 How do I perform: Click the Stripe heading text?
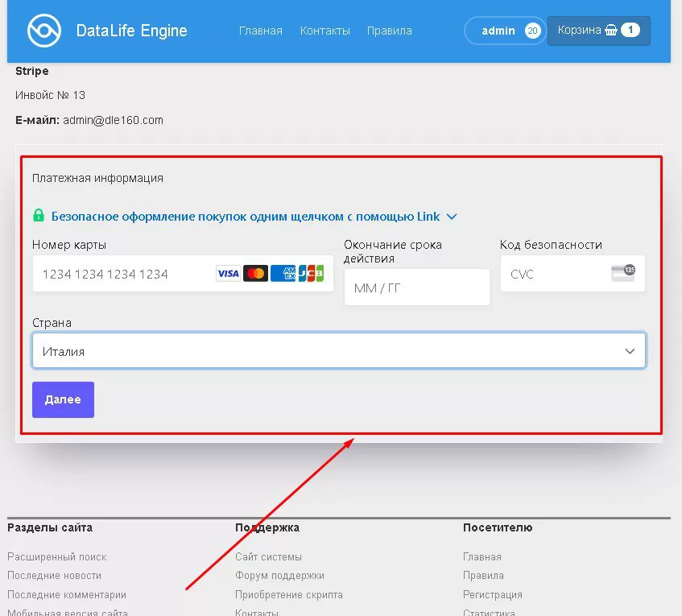click(x=31, y=71)
